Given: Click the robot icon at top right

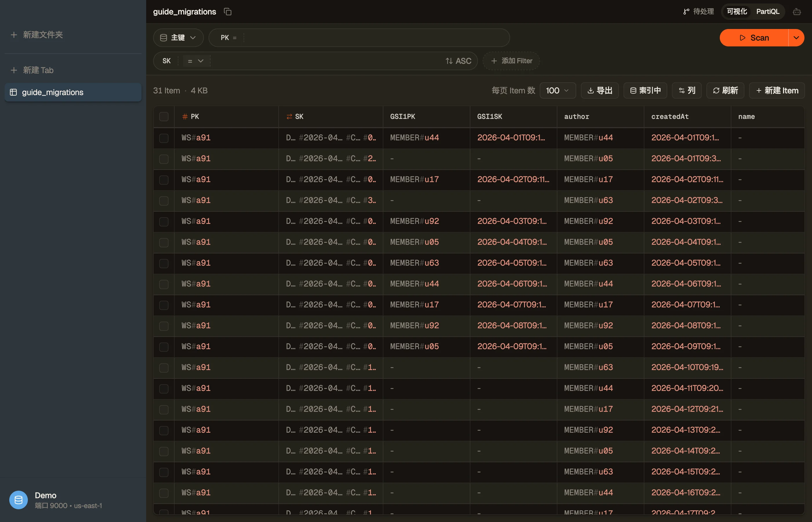Looking at the screenshot, I should click(797, 12).
